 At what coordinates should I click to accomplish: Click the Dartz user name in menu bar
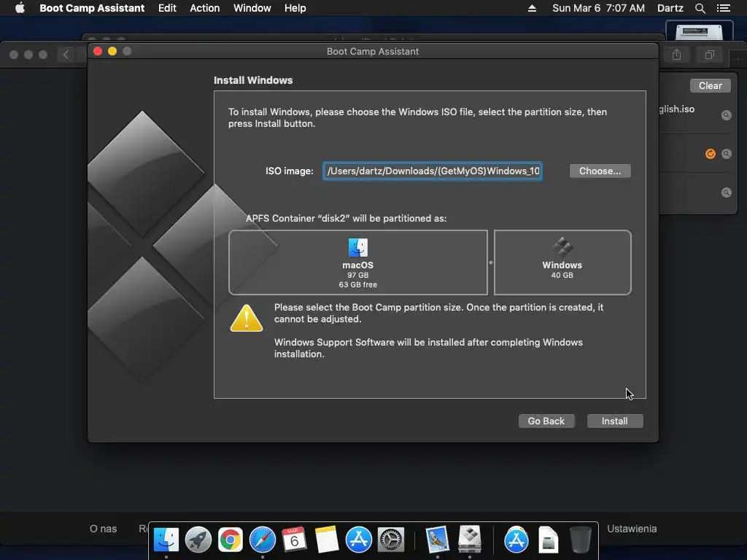[670, 8]
